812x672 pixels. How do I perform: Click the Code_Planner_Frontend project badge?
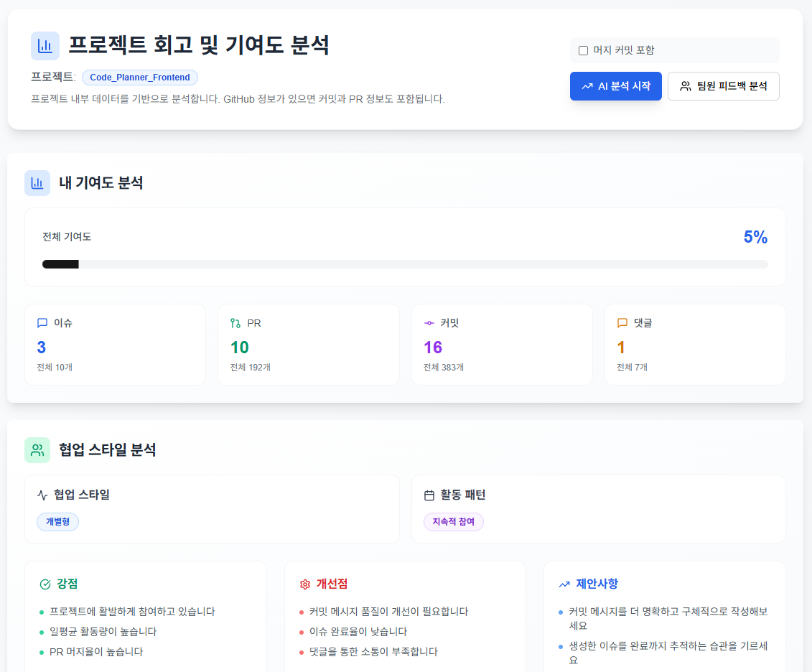(x=140, y=78)
